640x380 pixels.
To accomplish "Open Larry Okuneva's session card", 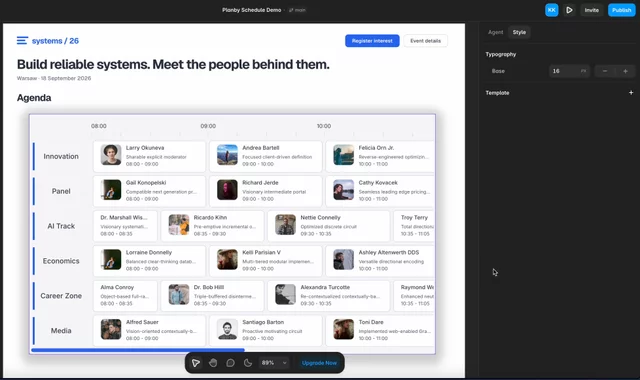I will 149,156.
